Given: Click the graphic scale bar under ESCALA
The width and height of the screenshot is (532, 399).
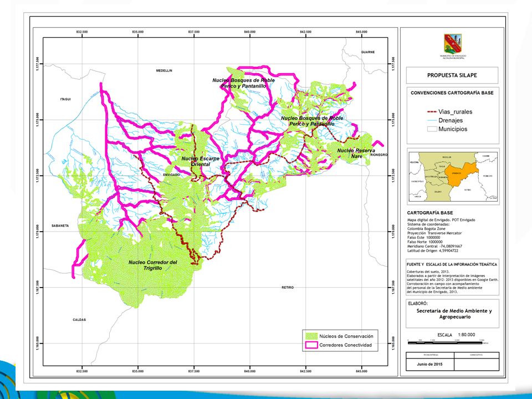Looking at the screenshot, I should 446,342.
